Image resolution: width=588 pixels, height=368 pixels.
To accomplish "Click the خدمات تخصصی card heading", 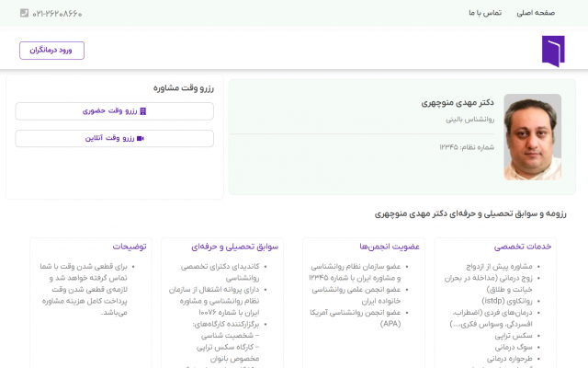I will (523, 247).
